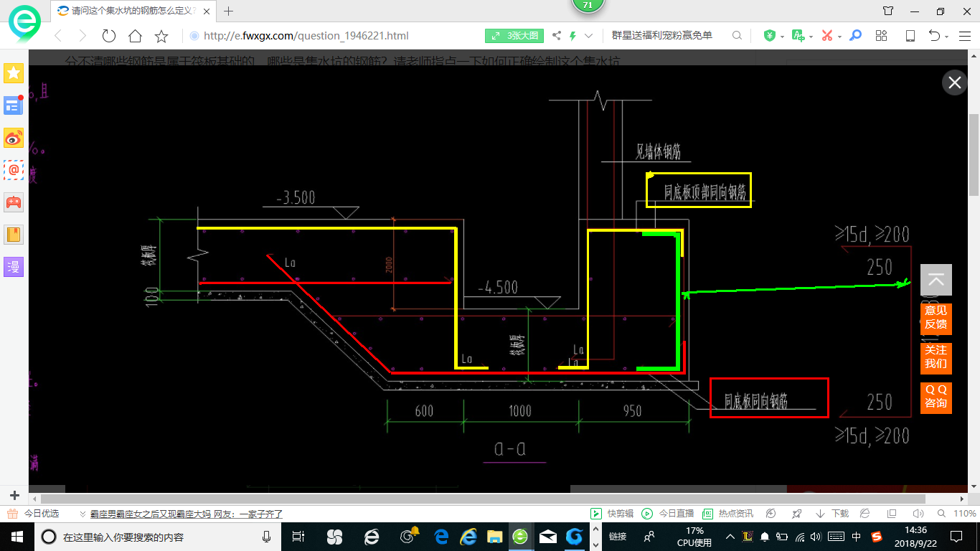Open the red game controller sidebar icon
This screenshot has height=551, width=980.
click(14, 202)
